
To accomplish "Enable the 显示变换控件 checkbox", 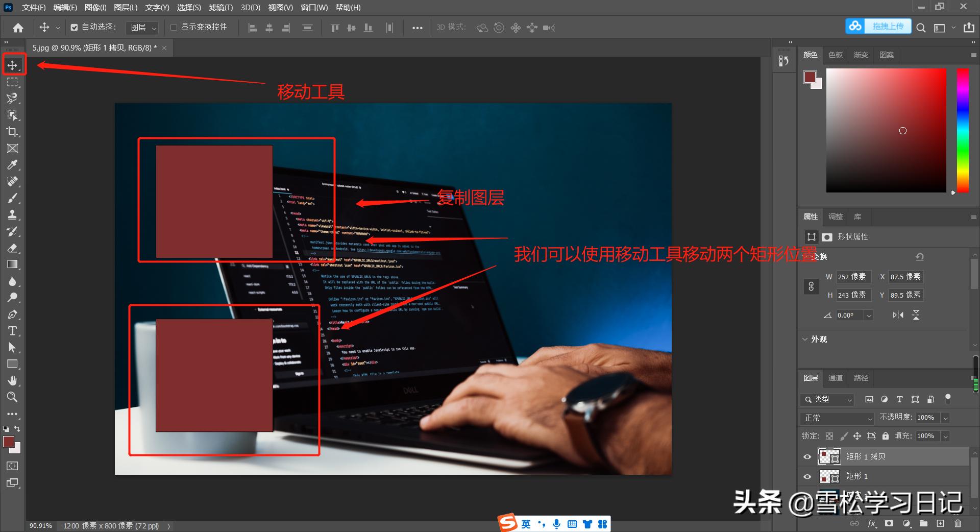I will pyautogui.click(x=174, y=27).
